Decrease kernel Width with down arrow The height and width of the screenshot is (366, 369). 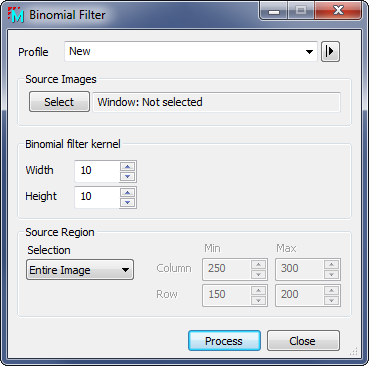point(127,176)
